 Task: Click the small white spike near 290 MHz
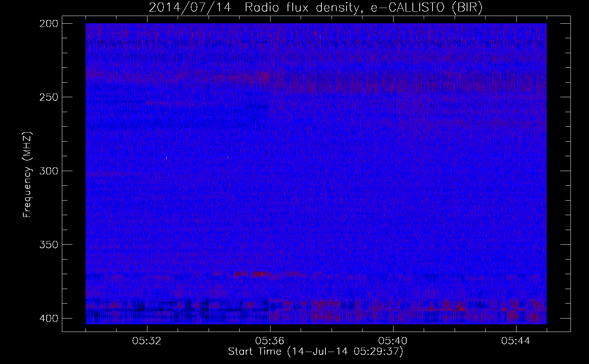(166, 158)
